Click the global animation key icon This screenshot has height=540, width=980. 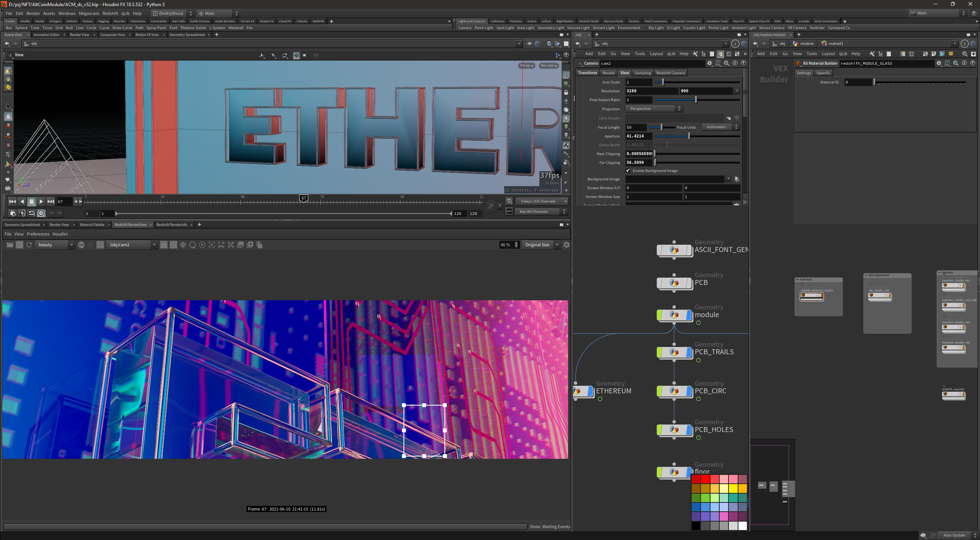pyautogui.click(x=491, y=206)
